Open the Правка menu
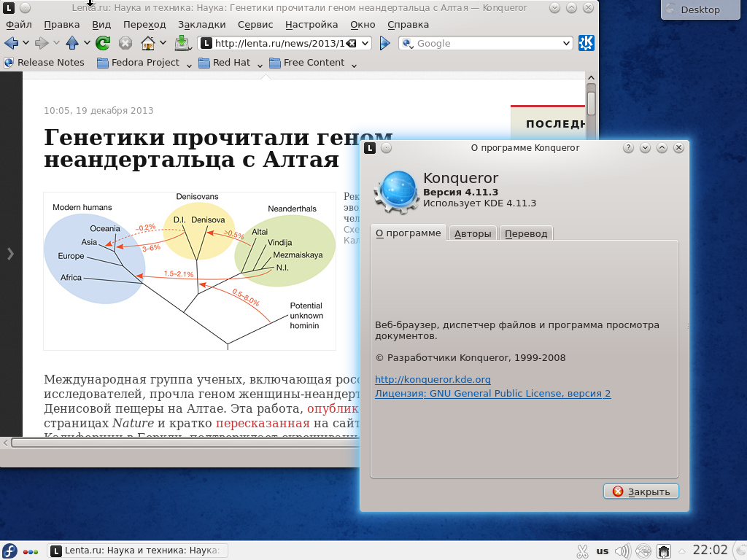 (x=61, y=25)
